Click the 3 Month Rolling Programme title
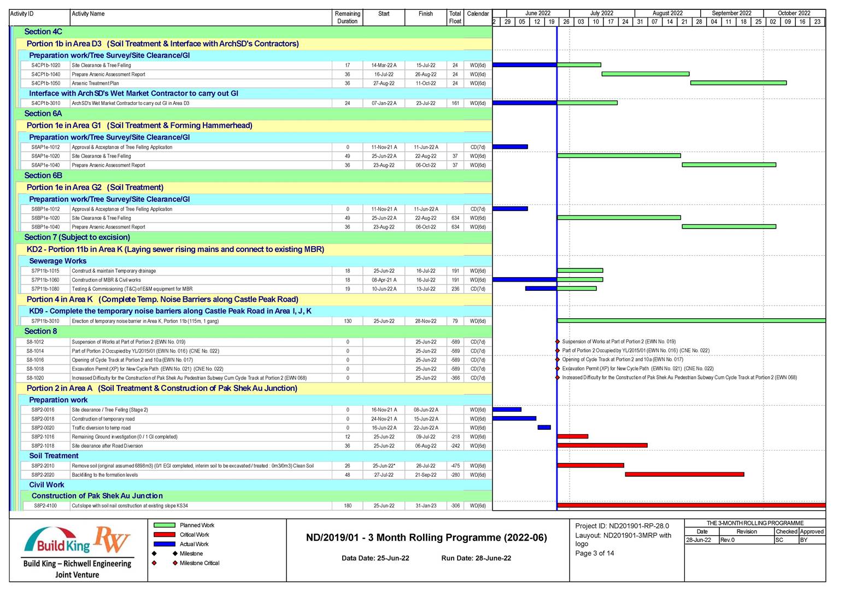The image size is (868, 614). point(426,538)
